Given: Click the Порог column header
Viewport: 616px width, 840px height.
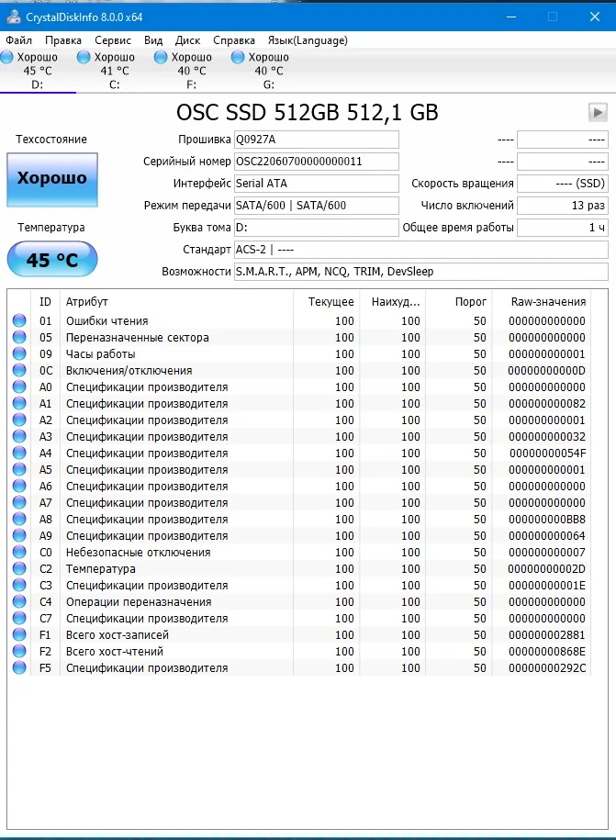Looking at the screenshot, I should tap(459, 302).
